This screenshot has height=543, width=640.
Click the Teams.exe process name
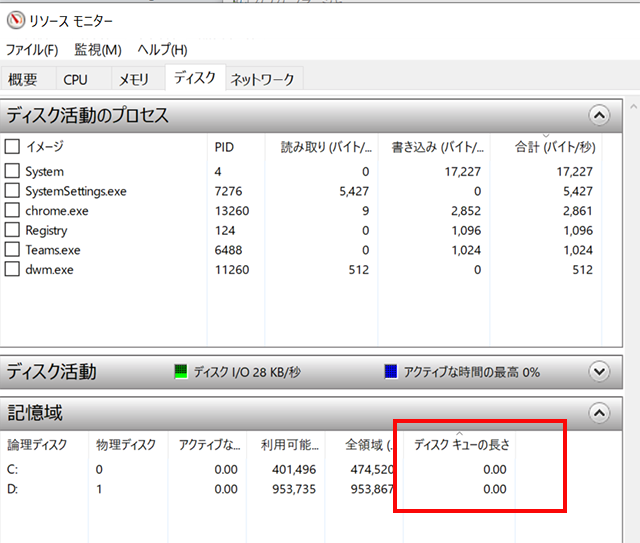53,250
